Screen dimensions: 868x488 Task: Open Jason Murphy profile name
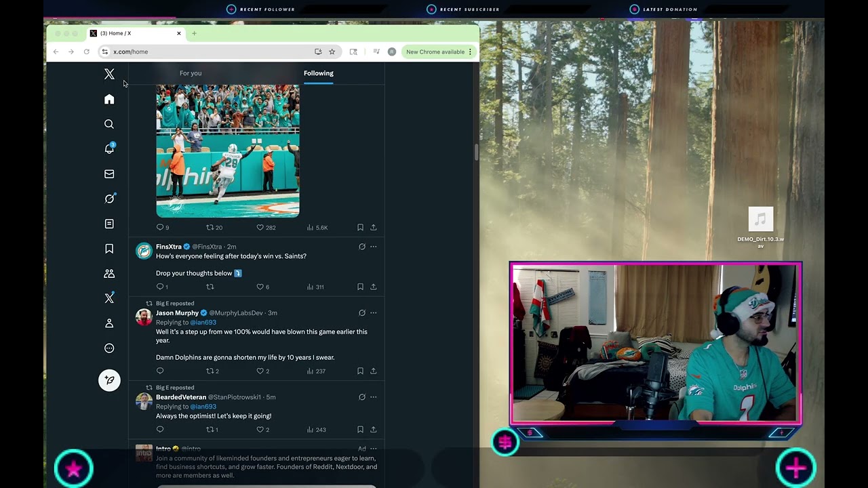click(177, 313)
